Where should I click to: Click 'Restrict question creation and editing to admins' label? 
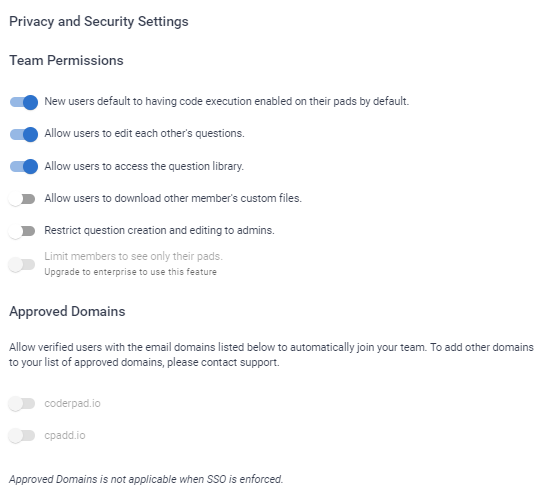[159, 230]
